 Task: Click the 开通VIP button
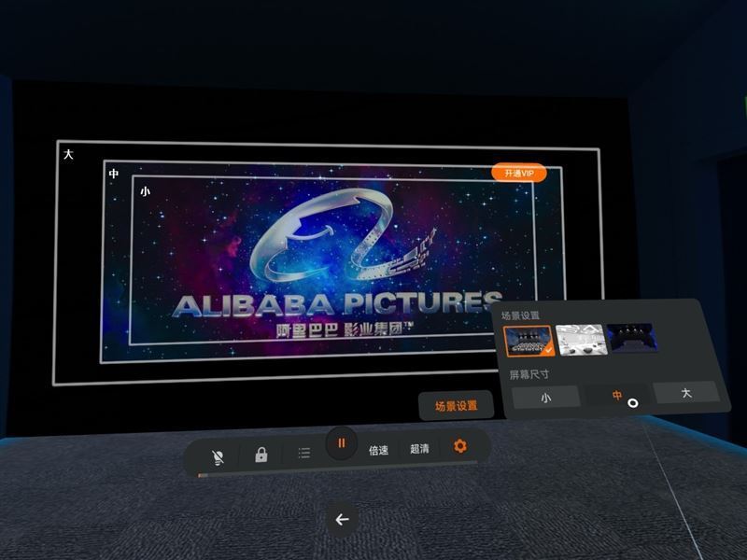click(x=519, y=174)
